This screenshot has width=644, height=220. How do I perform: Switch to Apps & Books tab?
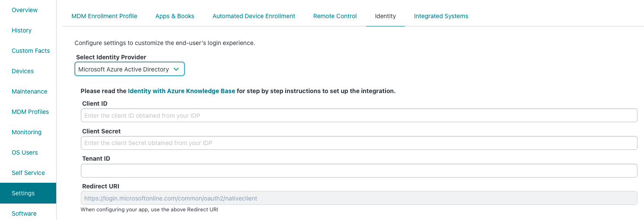point(175,16)
